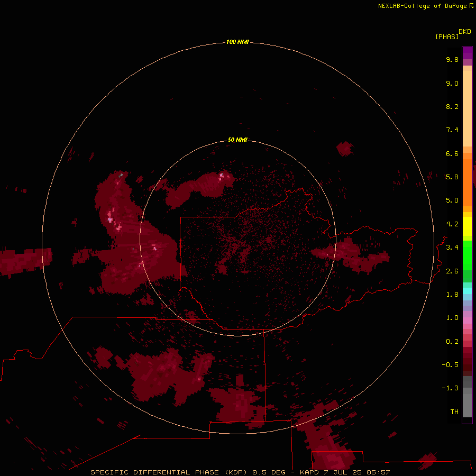Viewport: 476px width, 476px height.
Task: Click the 0.2 legend value
Action: coord(452,342)
